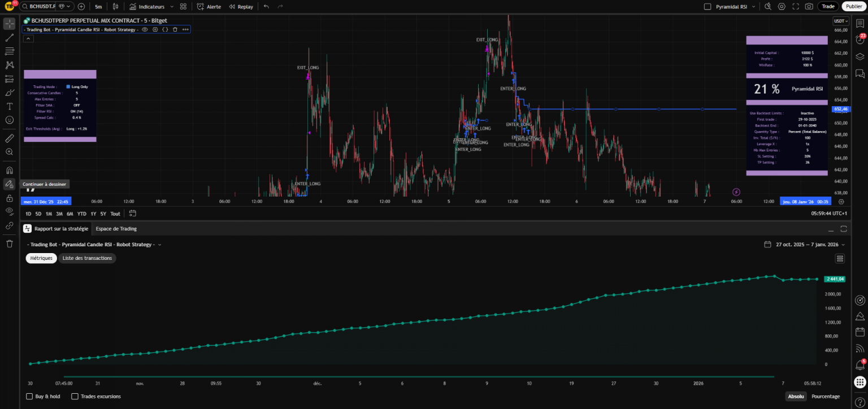Switch equity display to Pourcentage
This screenshot has height=409, width=868.
point(826,396)
